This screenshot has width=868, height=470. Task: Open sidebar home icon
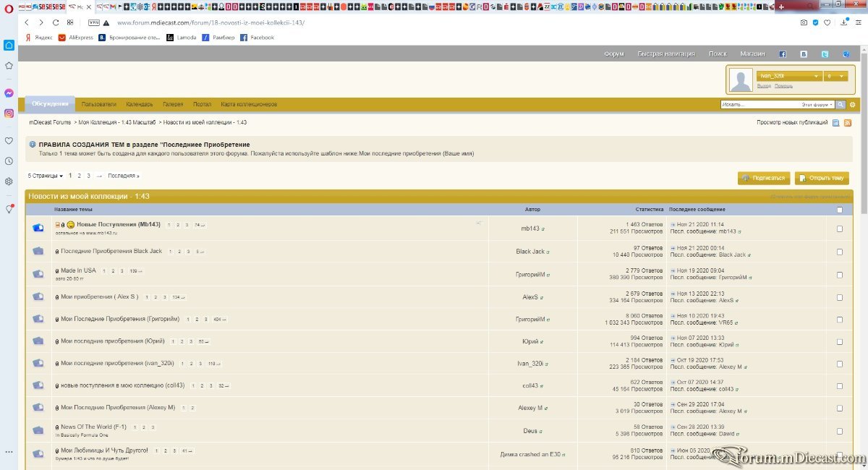pos(9,46)
